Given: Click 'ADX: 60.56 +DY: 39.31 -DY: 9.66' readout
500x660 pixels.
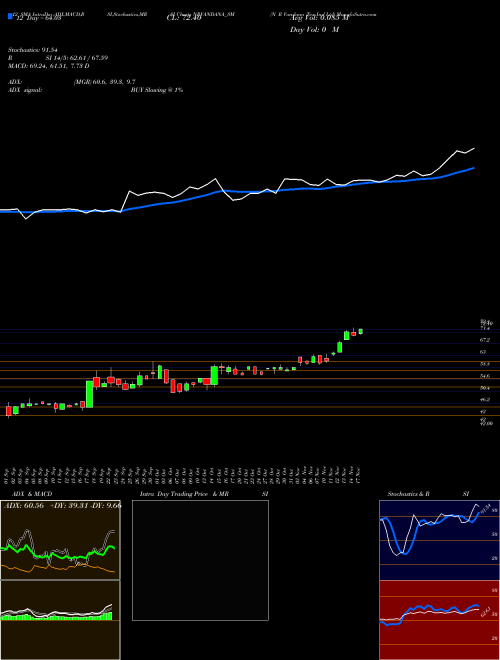Looking at the screenshot, I should (x=62, y=506).
